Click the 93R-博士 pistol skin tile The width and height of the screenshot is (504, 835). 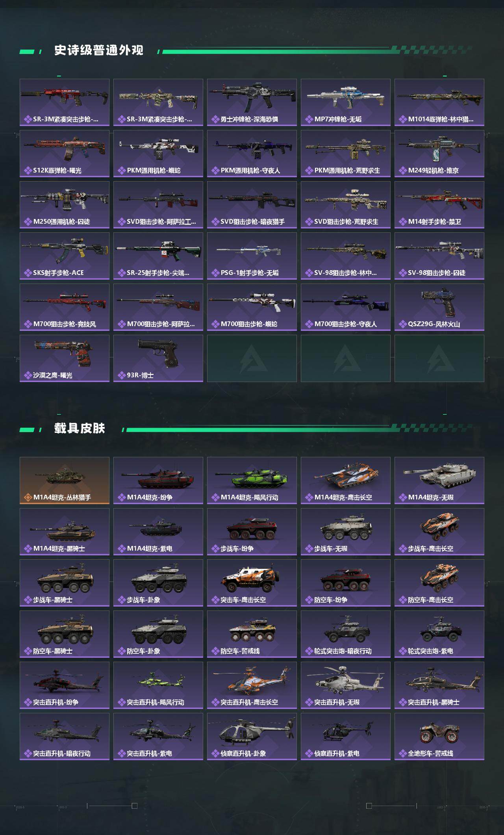[x=158, y=358]
